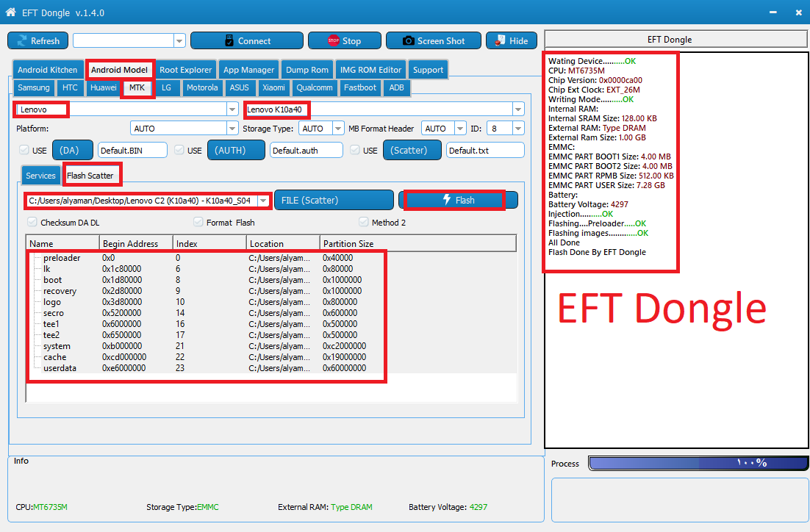The image size is (810, 532).
Task: Switch to the Flash Scatter tab
Action: [x=90, y=176]
